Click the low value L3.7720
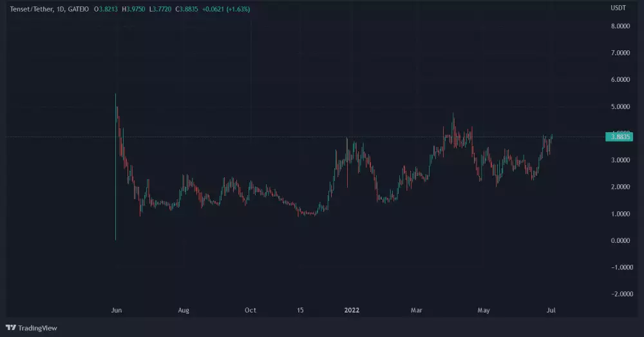This screenshot has width=644, height=337. point(160,9)
